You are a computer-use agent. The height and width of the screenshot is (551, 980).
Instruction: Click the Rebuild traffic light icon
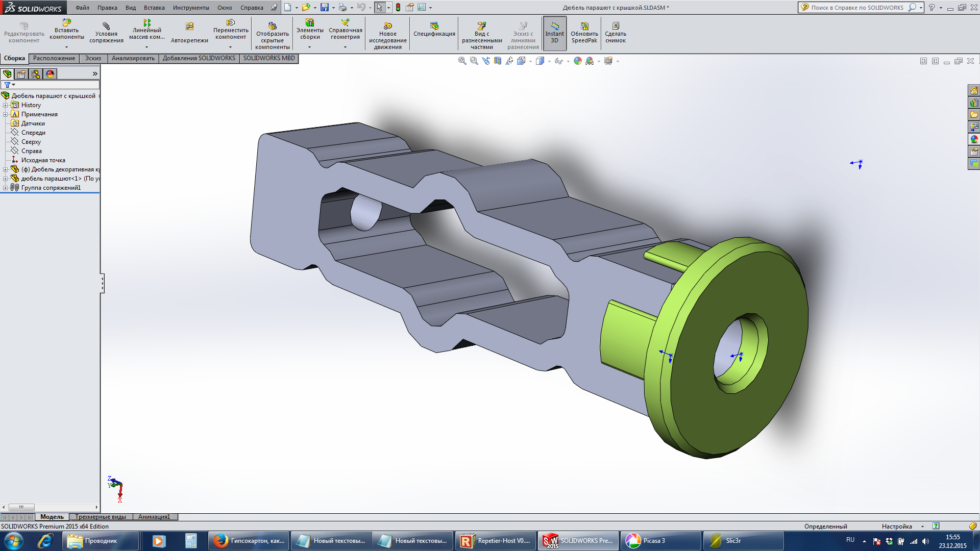pos(398,7)
